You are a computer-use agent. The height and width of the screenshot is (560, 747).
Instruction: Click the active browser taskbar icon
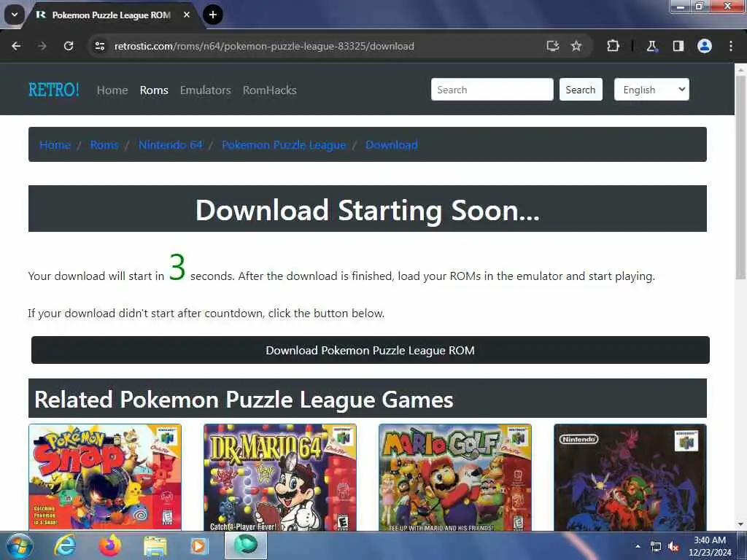point(246,545)
